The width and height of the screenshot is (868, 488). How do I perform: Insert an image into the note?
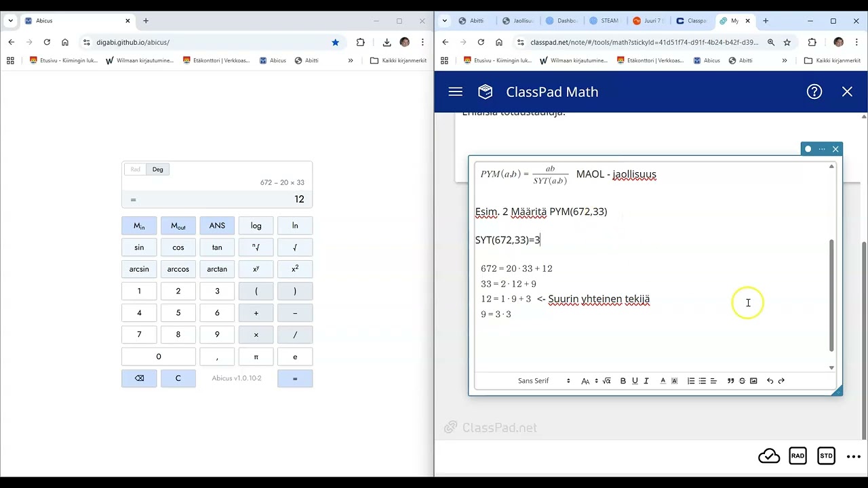(753, 381)
